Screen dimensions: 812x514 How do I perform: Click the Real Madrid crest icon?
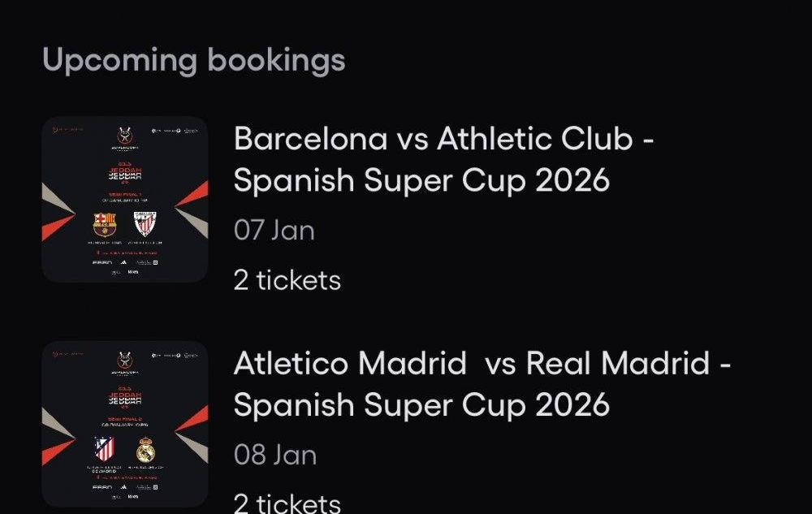(145, 449)
